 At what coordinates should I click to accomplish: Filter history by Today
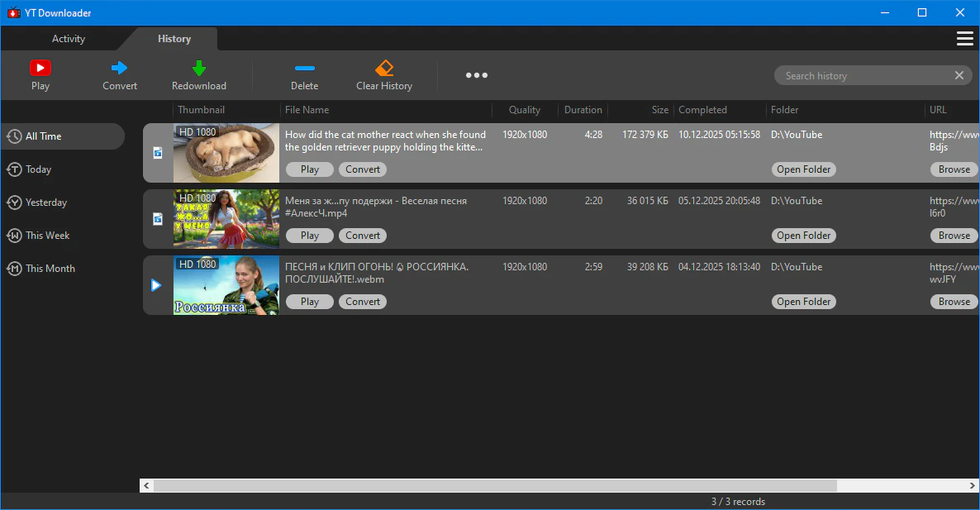pyautogui.click(x=38, y=169)
